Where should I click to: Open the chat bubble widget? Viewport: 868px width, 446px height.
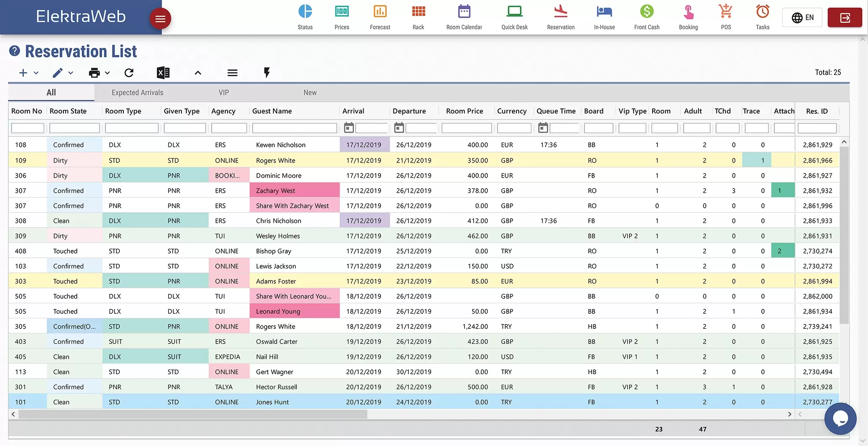point(840,419)
